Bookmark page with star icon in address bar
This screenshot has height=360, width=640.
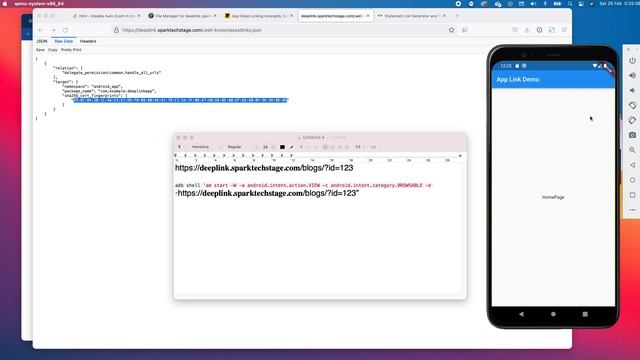[x=451, y=30]
